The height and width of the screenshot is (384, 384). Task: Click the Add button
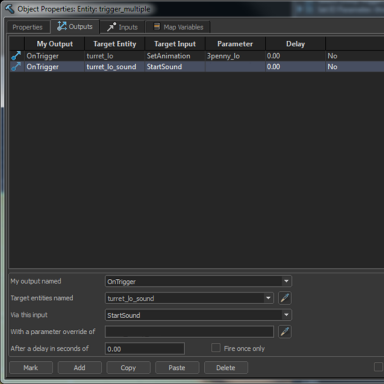[79, 368]
